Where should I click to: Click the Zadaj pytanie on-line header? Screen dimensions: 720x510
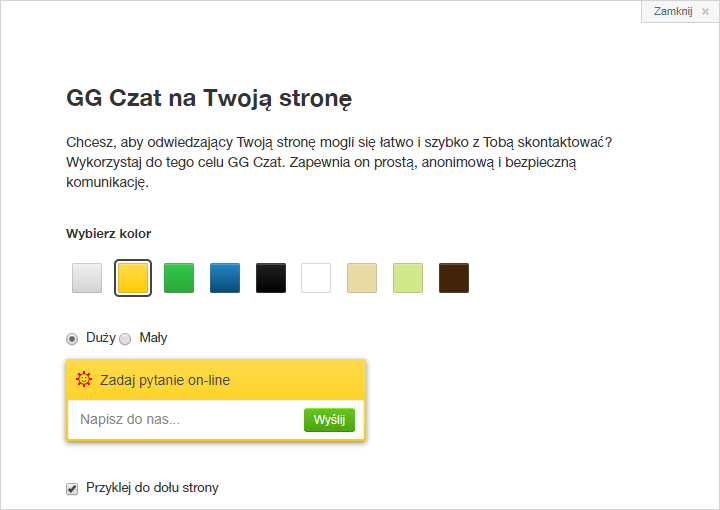tap(216, 380)
